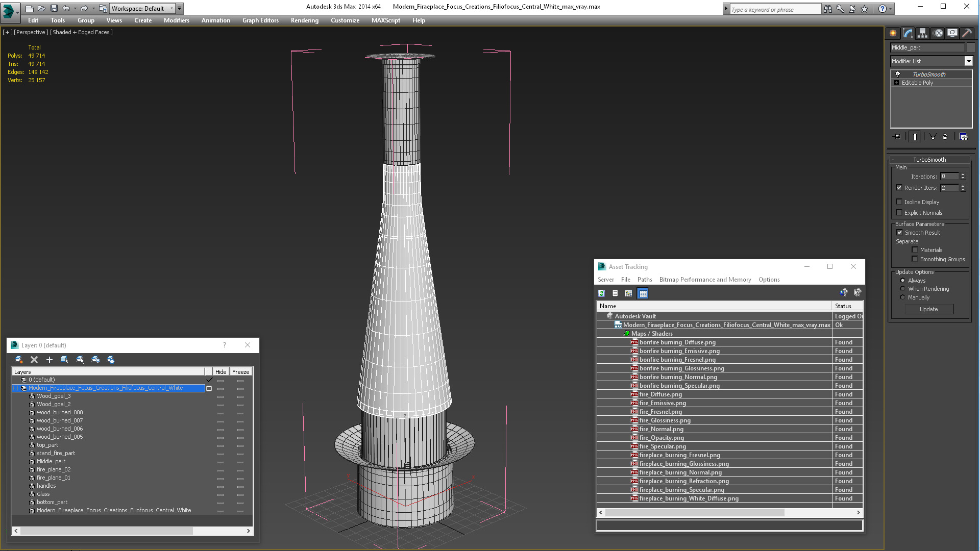
Task: Open the Modifier List dropdown
Action: (x=968, y=61)
